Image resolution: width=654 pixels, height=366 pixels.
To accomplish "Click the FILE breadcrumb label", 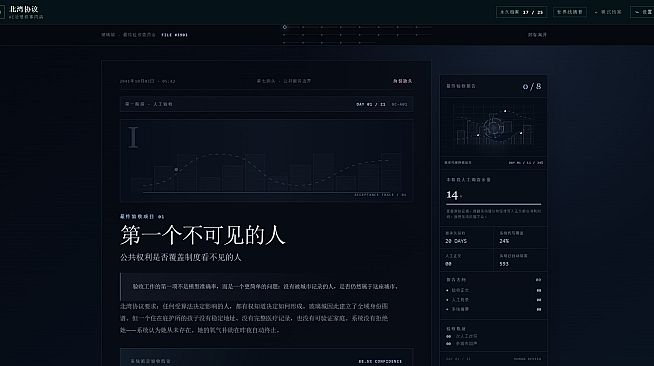I will coord(174,35).
